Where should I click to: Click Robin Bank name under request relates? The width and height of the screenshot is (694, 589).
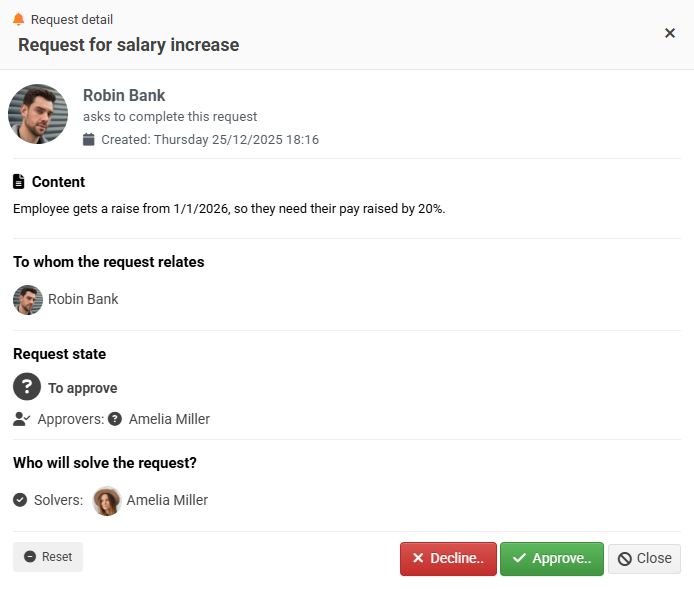[x=83, y=299]
